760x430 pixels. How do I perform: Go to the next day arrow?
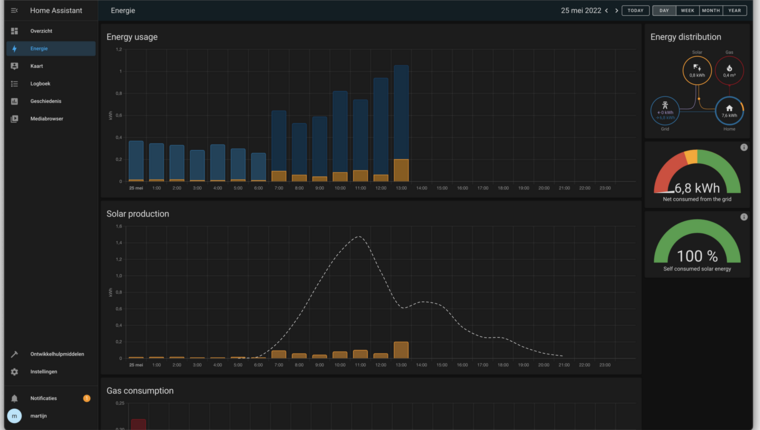617,10
